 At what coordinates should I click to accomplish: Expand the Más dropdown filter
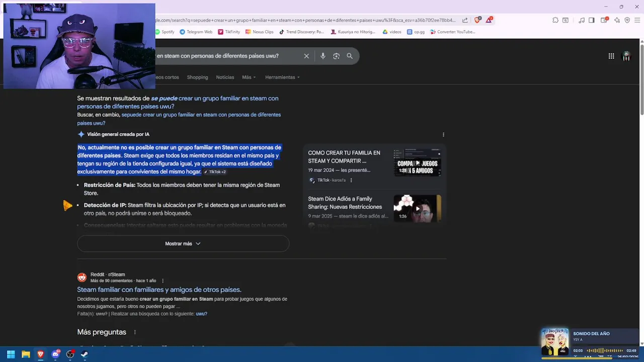click(249, 77)
